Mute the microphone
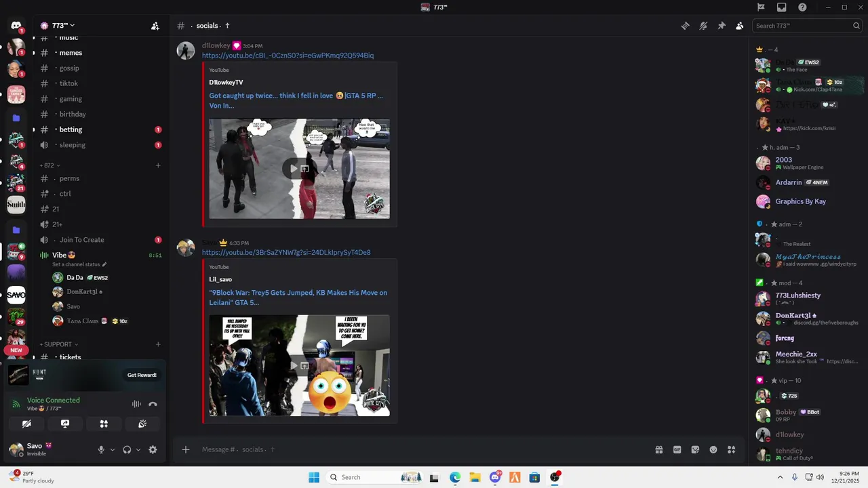This screenshot has height=488, width=868. [101, 449]
